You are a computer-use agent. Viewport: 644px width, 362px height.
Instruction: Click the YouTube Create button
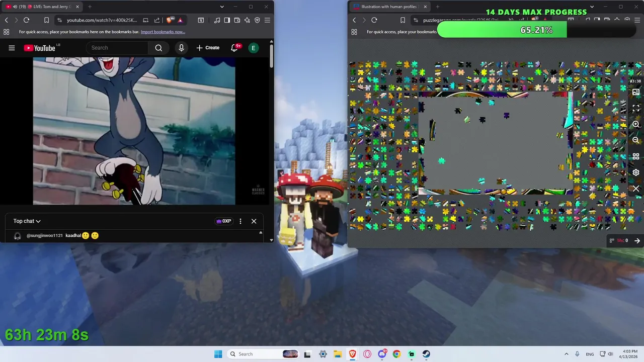208,48
